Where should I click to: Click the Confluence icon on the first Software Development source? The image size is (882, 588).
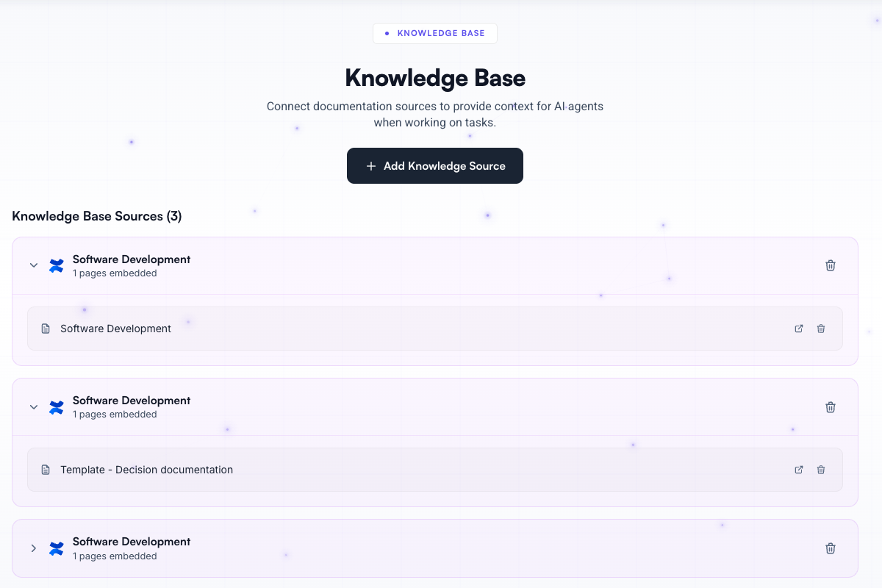coord(56,265)
